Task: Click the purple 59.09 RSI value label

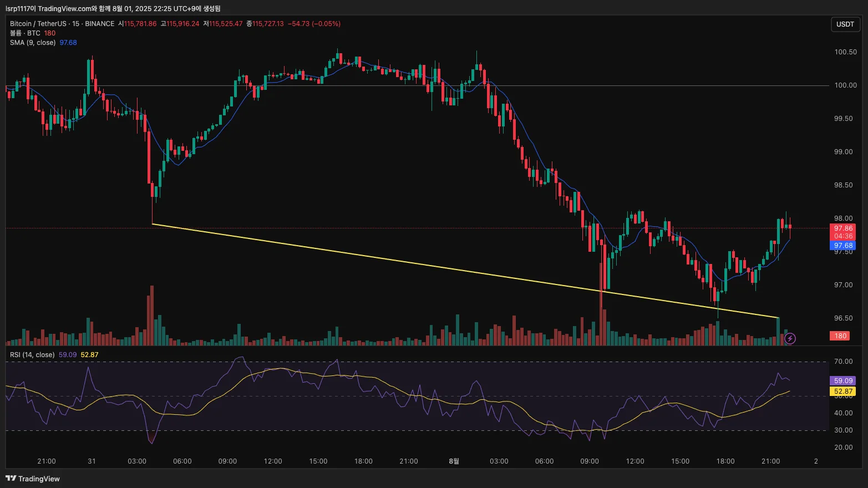Action: pyautogui.click(x=842, y=381)
